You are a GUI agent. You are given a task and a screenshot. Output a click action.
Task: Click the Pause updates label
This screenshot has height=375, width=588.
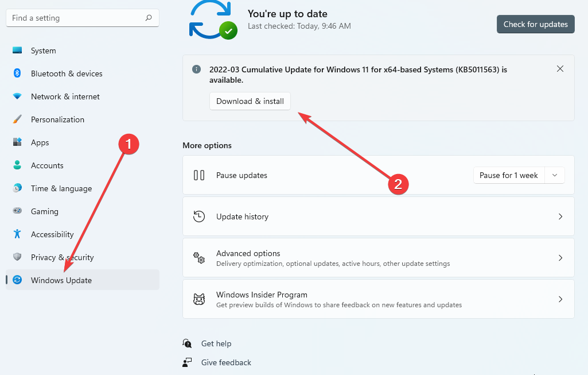click(242, 175)
